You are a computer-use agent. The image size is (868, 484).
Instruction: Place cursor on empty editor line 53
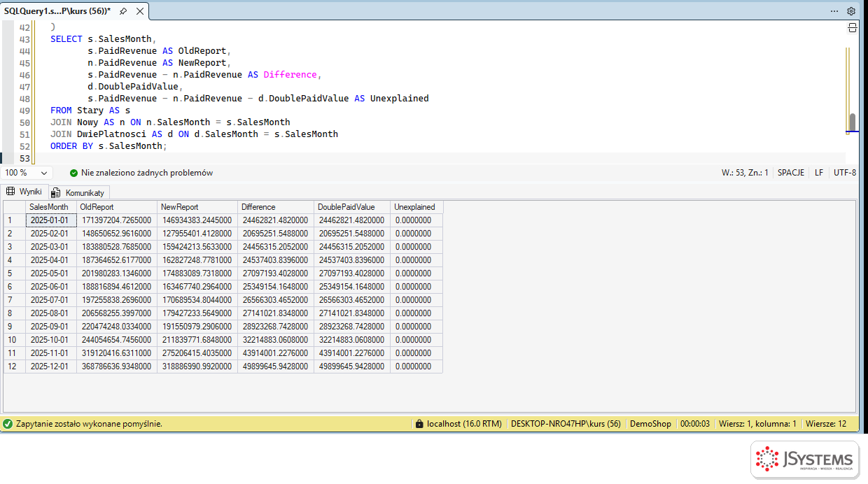pyautogui.click(x=441, y=158)
